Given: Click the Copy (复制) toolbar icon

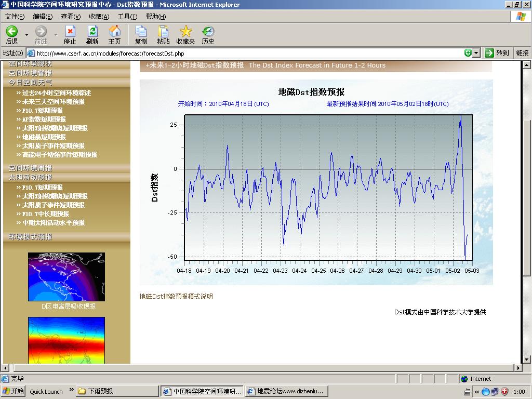Looking at the screenshot, I should pos(141,32).
